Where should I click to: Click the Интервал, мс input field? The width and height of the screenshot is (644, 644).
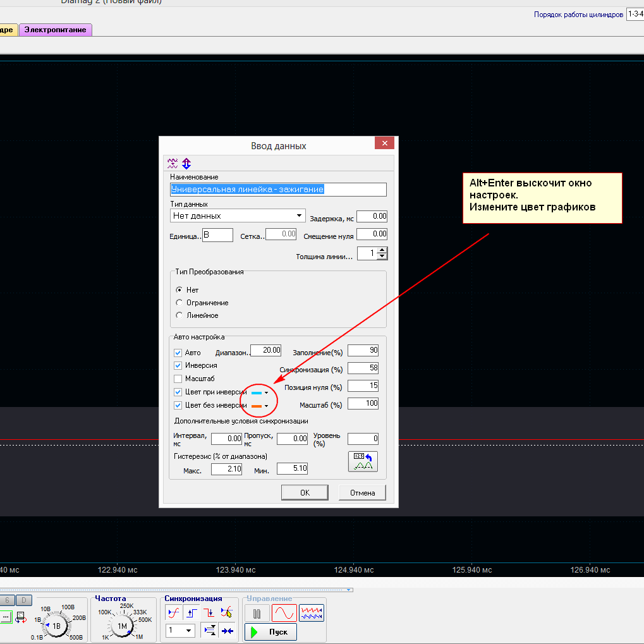(227, 439)
